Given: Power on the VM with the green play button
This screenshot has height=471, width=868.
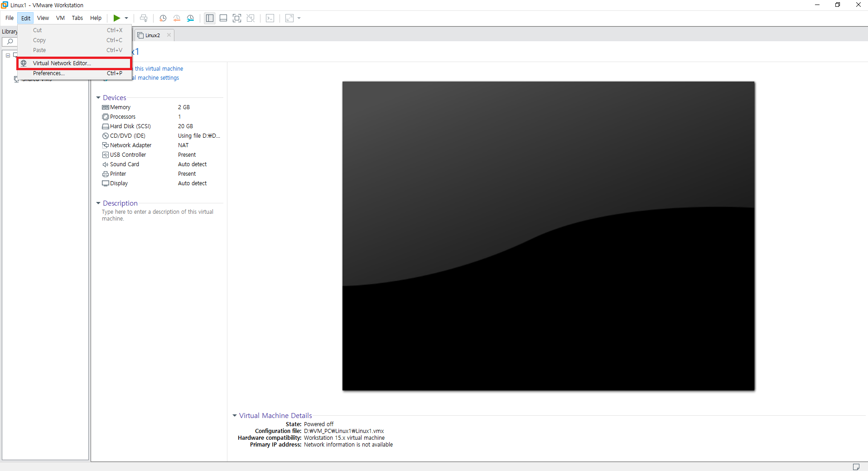Looking at the screenshot, I should [x=116, y=18].
